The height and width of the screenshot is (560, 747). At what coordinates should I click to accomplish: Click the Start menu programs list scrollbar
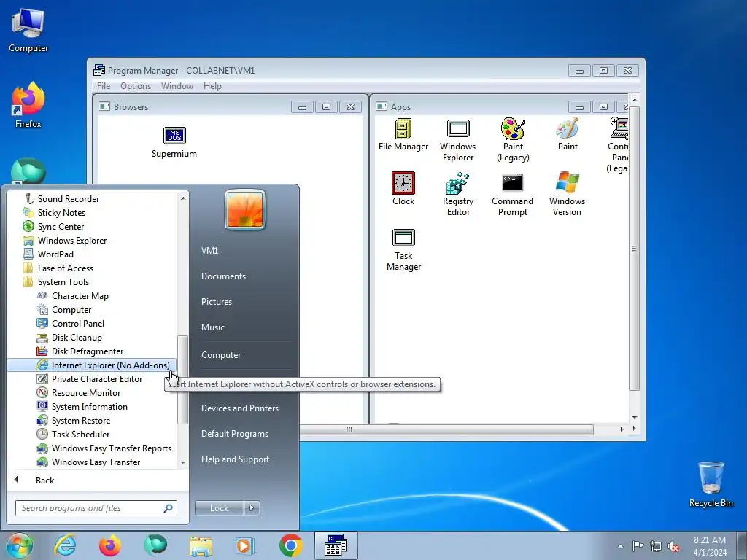point(183,379)
